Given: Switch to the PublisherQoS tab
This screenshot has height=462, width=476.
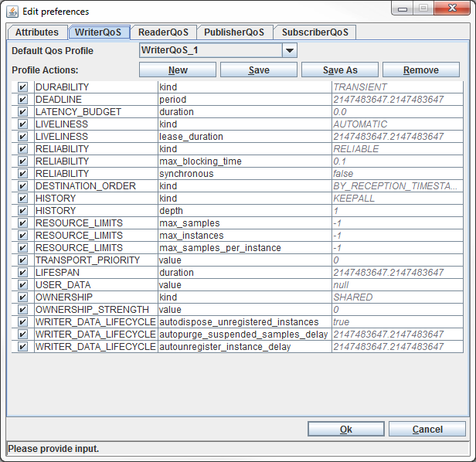Looking at the screenshot, I should pos(234,32).
